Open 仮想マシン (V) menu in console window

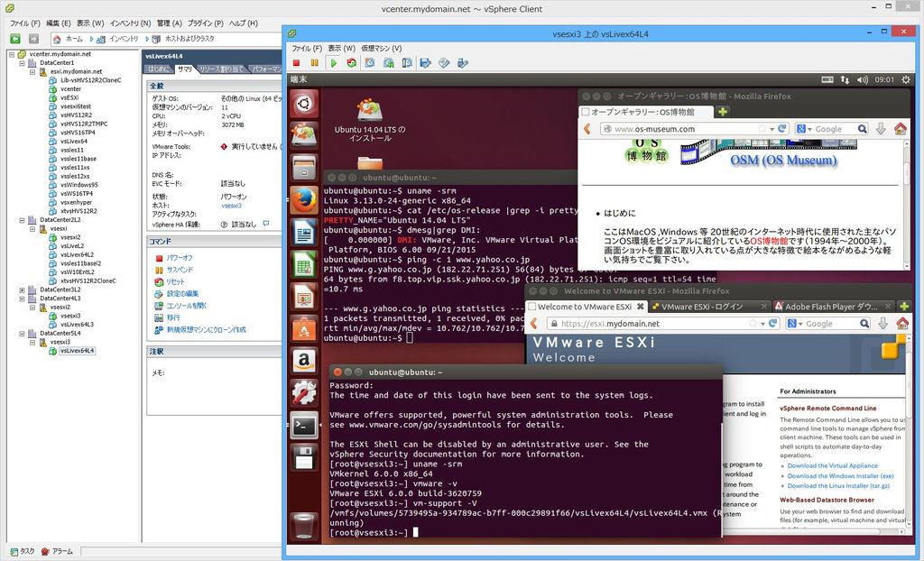382,49
